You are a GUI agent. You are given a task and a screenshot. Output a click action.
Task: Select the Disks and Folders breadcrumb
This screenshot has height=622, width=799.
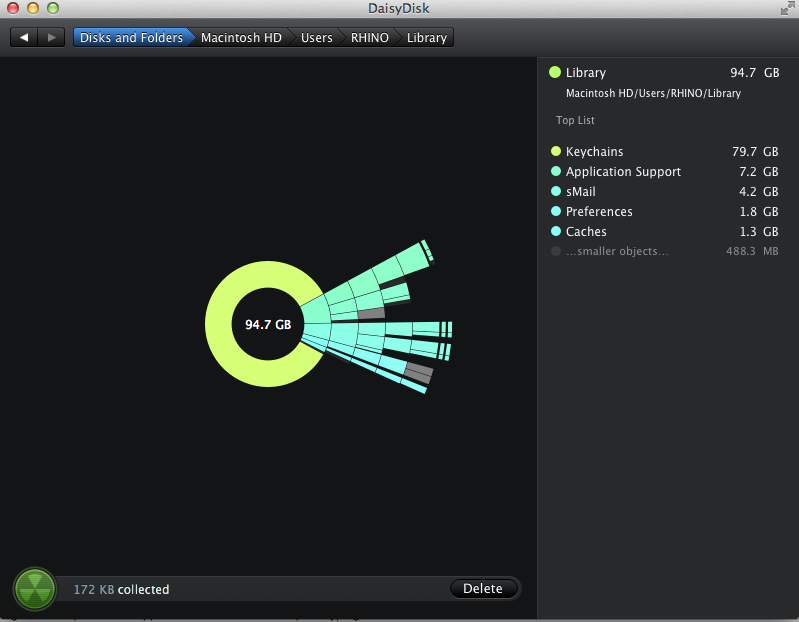point(131,38)
